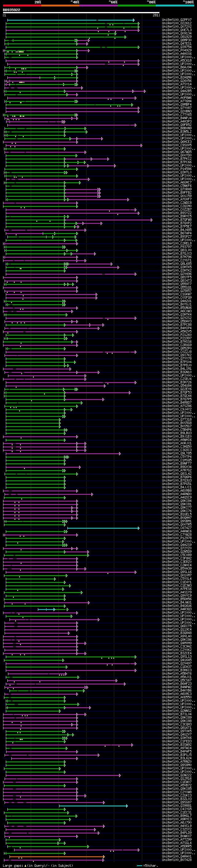
Task: Click the 281 query end position label
Action: coord(155,15)
